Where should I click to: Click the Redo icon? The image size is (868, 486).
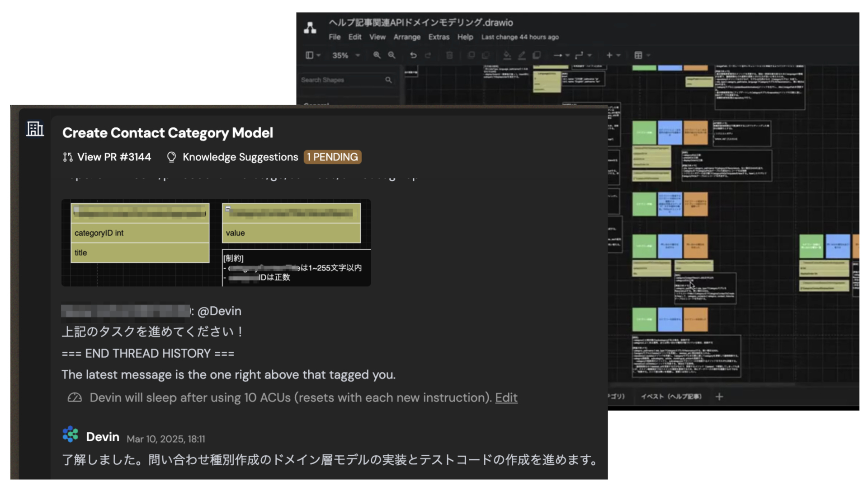tap(428, 55)
